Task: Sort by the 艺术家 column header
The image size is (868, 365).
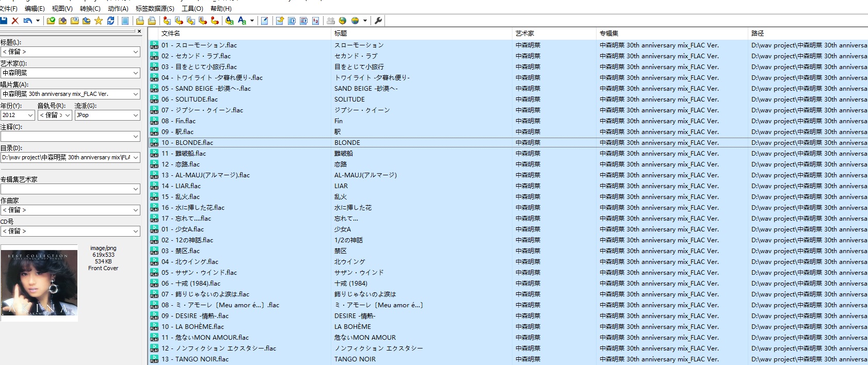Action: [x=554, y=33]
